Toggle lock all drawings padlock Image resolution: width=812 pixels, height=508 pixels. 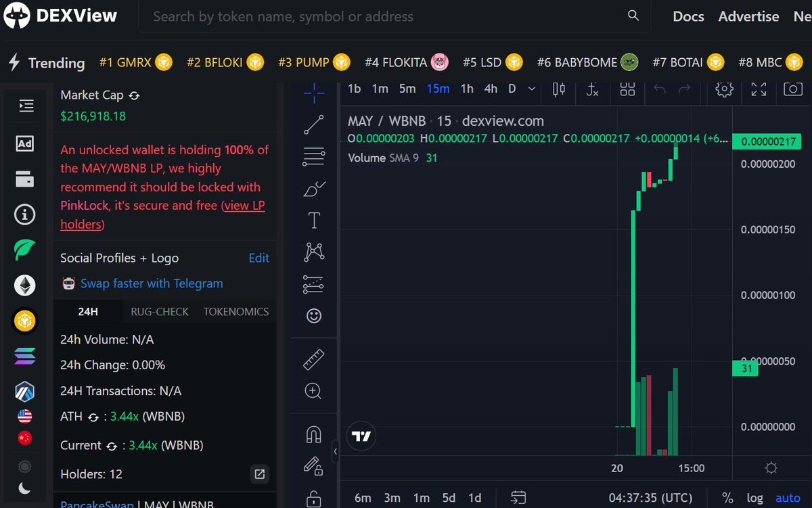[313, 499]
